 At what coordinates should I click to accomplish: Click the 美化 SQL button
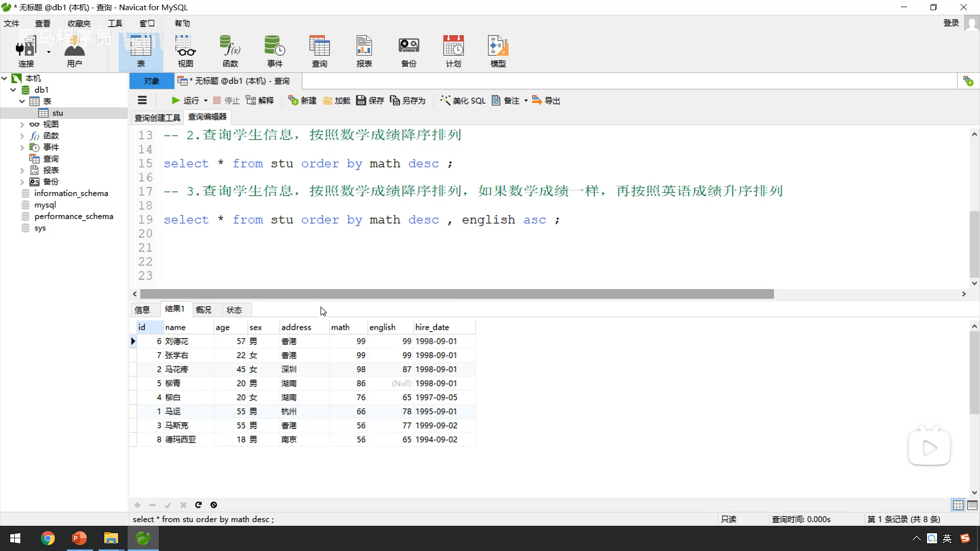462,101
